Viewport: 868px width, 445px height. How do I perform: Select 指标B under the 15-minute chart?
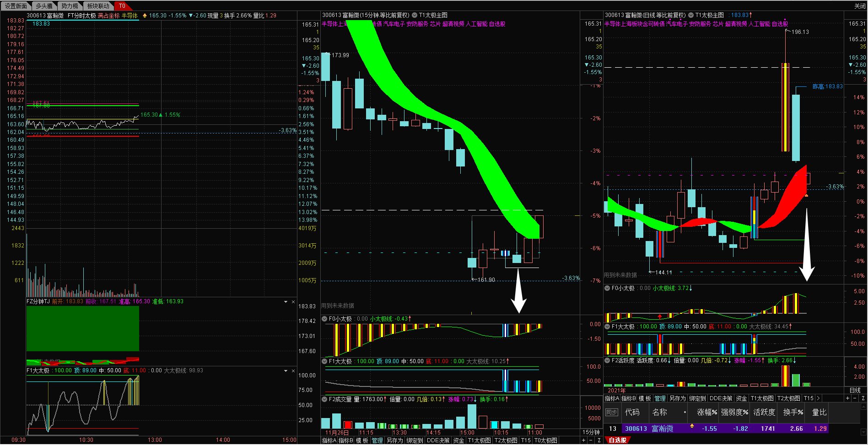point(345,440)
